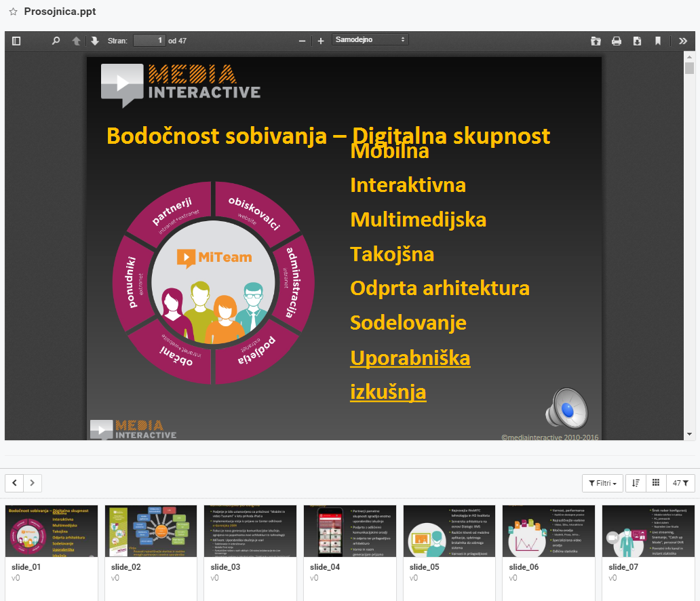This screenshot has width=700, height=601.
Task: Open the slide_07 thumbnail
Action: (648, 531)
